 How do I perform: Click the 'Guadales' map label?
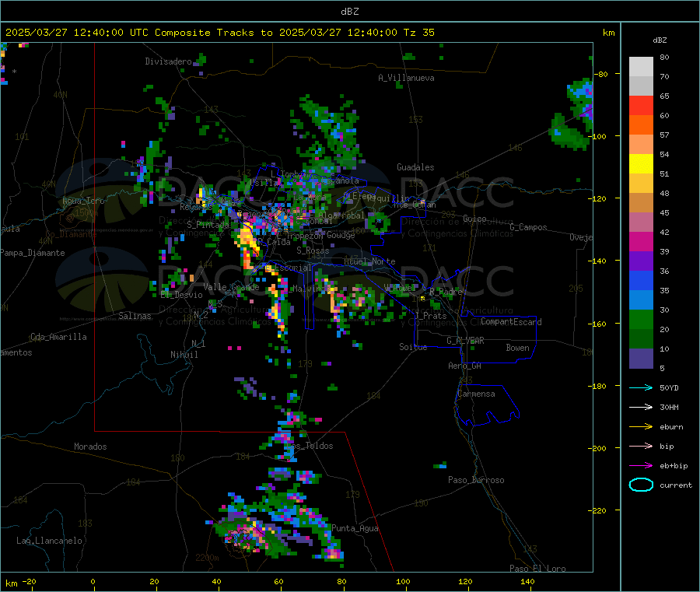click(x=415, y=167)
